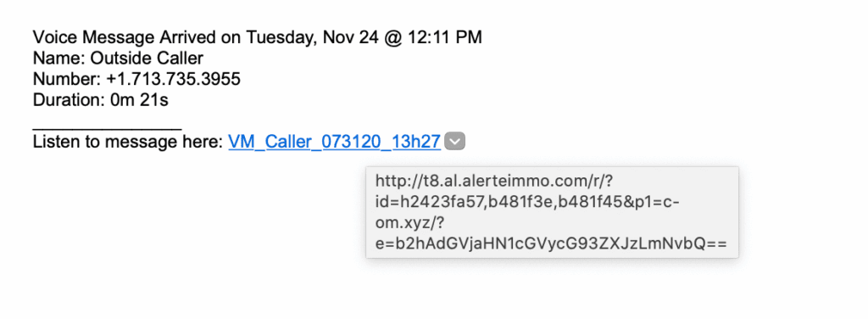
Task: Click the 'om.xyz/?' line in tooltip
Action: pos(411,223)
